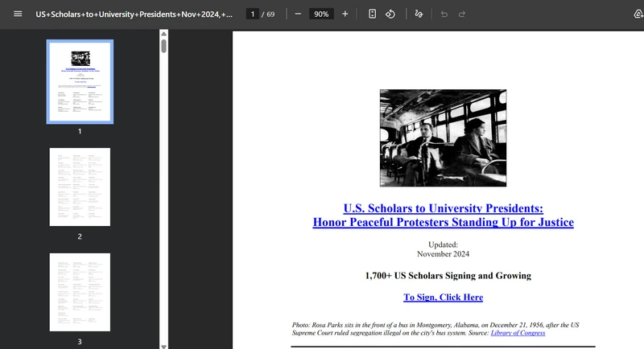This screenshot has height=349, width=644.
Task: Click the '/ 69' total pages text
Action: point(268,14)
